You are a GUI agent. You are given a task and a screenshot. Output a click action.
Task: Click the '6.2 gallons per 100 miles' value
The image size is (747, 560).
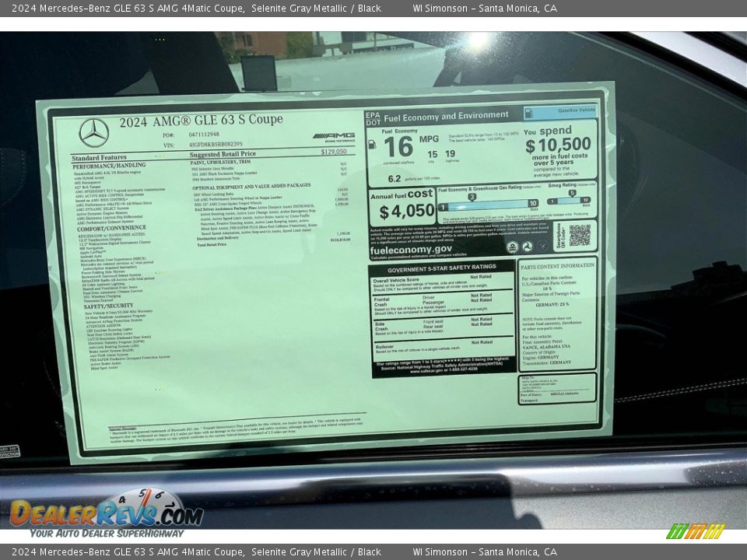(x=413, y=179)
